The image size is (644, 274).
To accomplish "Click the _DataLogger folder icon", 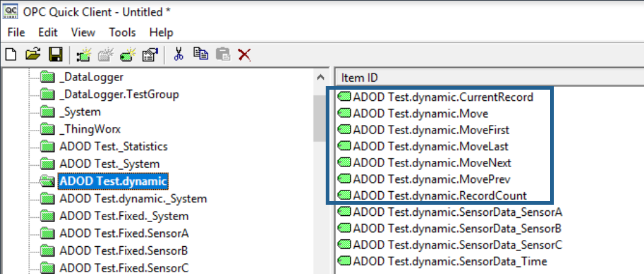I will [x=48, y=77].
